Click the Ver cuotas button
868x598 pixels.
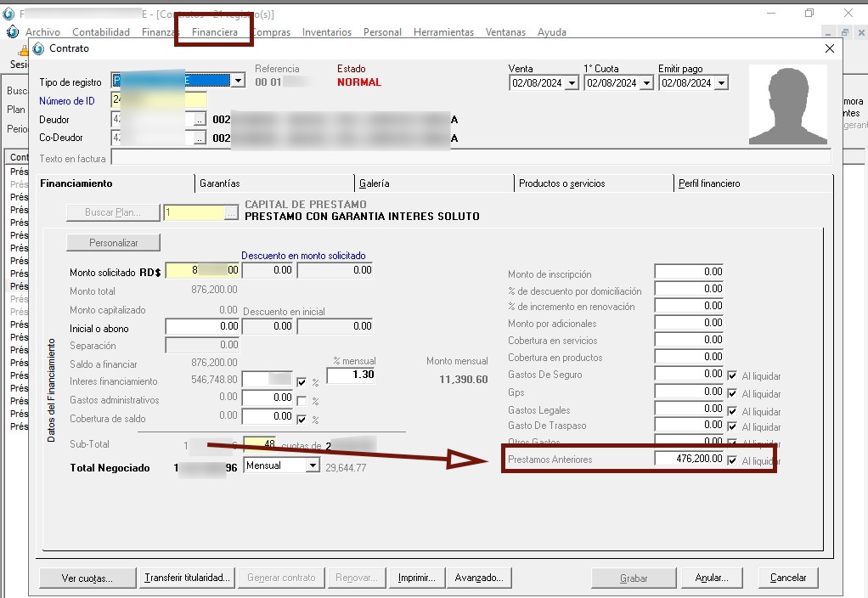[87, 578]
